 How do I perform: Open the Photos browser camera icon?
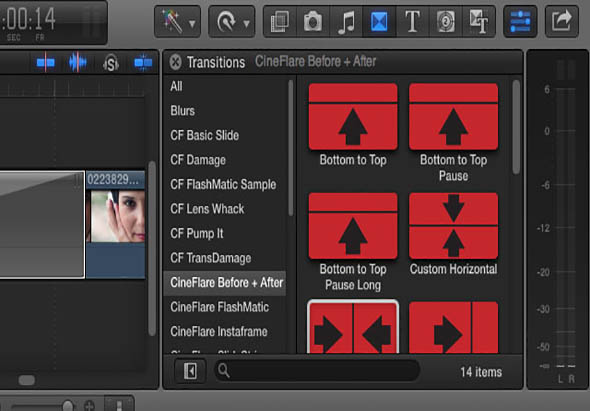click(313, 21)
